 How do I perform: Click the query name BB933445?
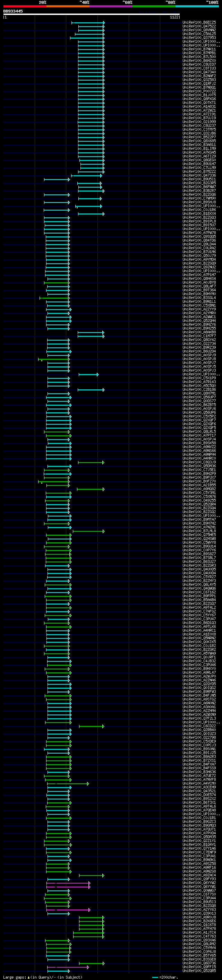point(13,11)
